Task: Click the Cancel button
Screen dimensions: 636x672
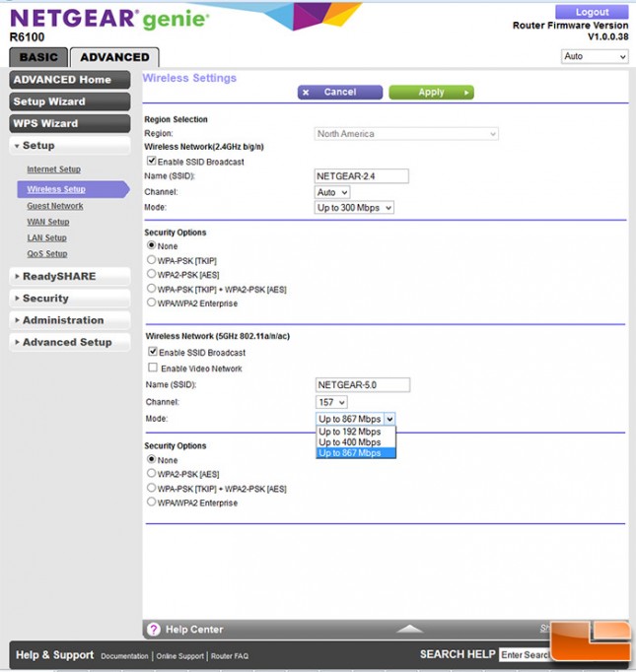Action: 340,93
